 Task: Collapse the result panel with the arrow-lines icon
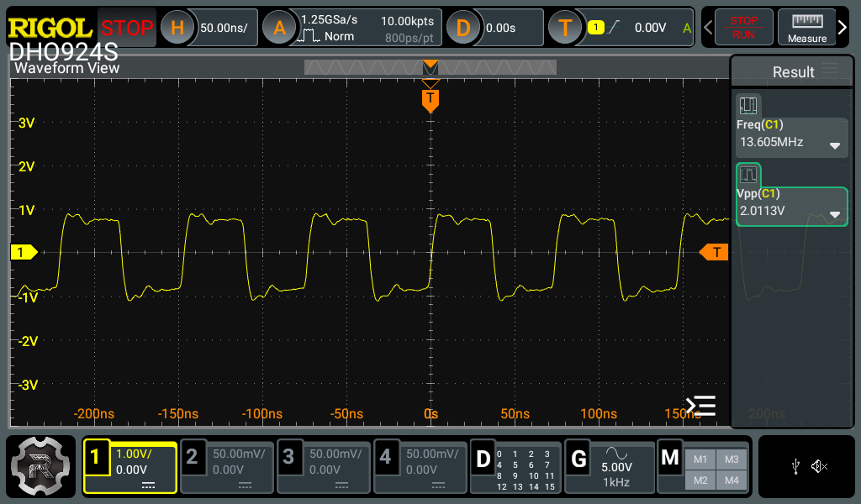[700, 406]
